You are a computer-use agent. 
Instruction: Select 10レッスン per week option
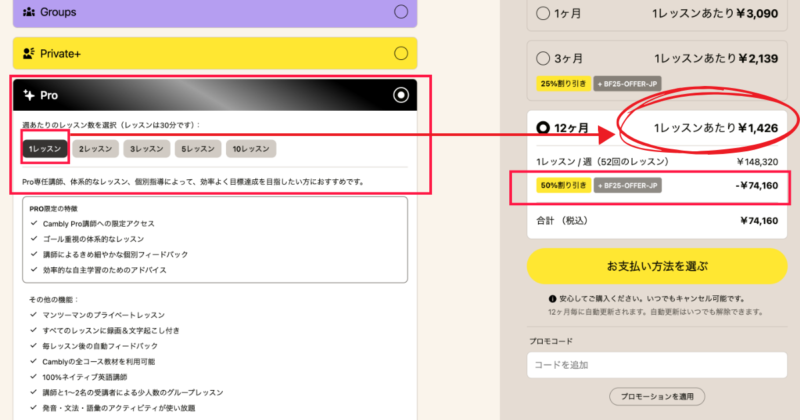pyautogui.click(x=248, y=149)
